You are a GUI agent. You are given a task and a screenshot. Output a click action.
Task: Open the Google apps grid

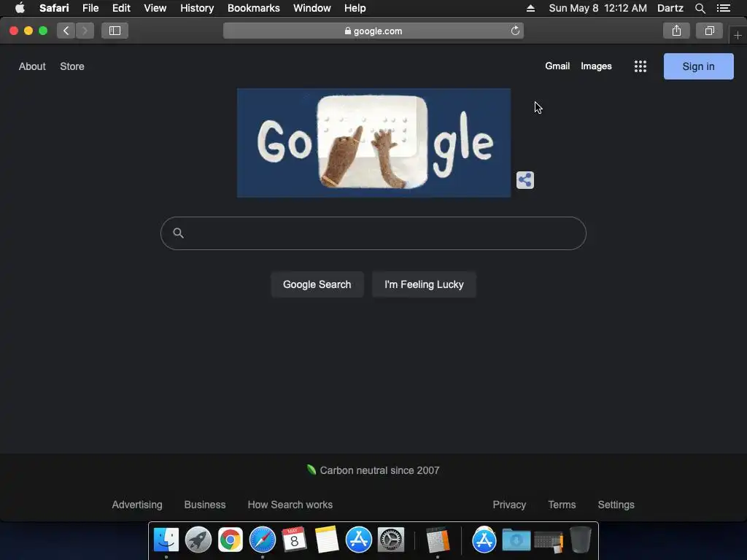[x=640, y=66]
